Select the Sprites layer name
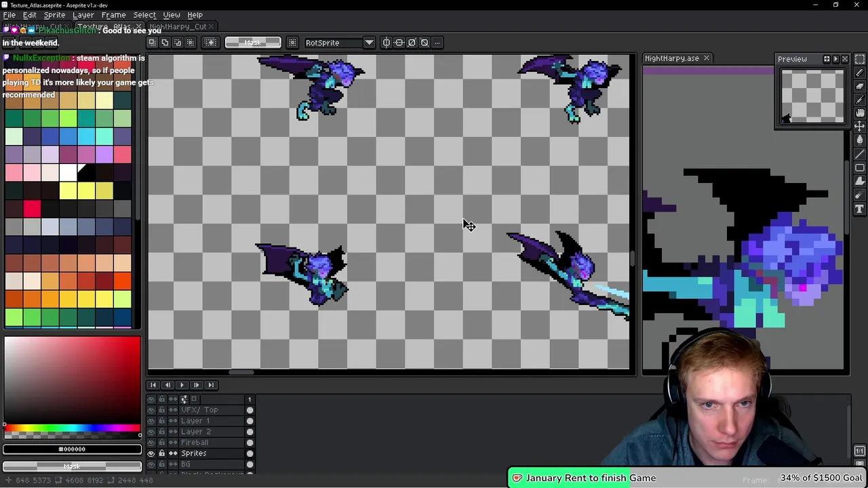 tap(193, 453)
